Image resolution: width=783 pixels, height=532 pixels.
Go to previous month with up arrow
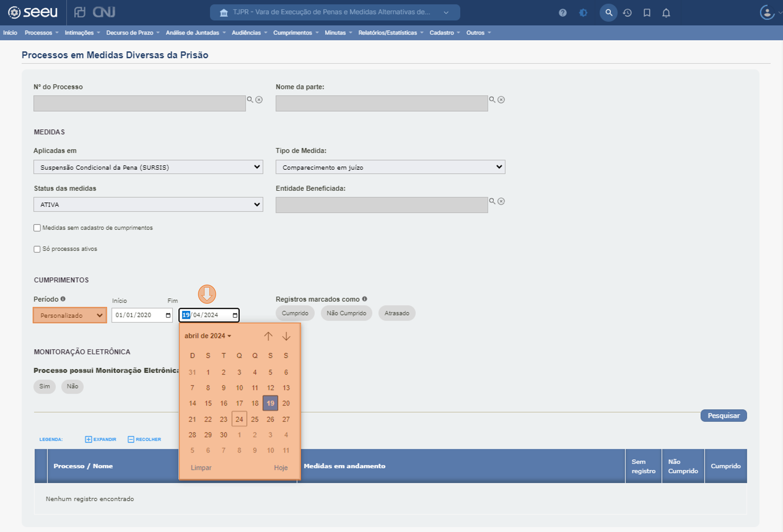[268, 336]
